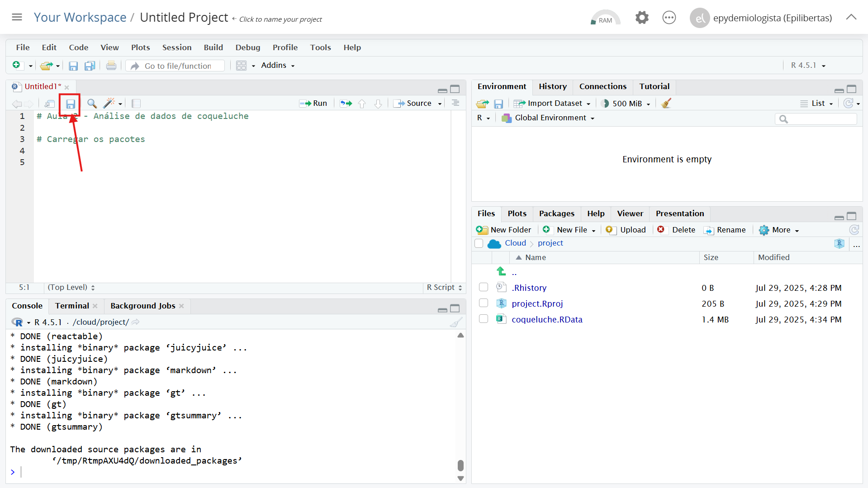Expand the More menu in Files pane
Viewport: 868px width, 488px height.
tap(779, 230)
